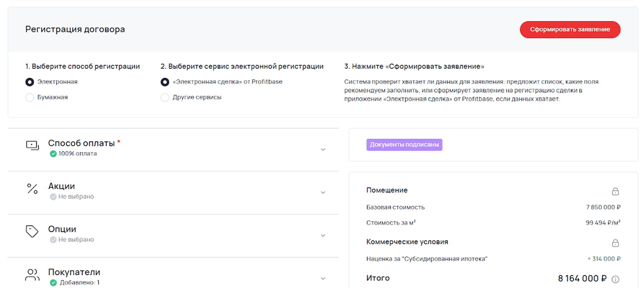The height and width of the screenshot is (288, 644).
Task: Expand the Акции section chevron
Action: 323,193
